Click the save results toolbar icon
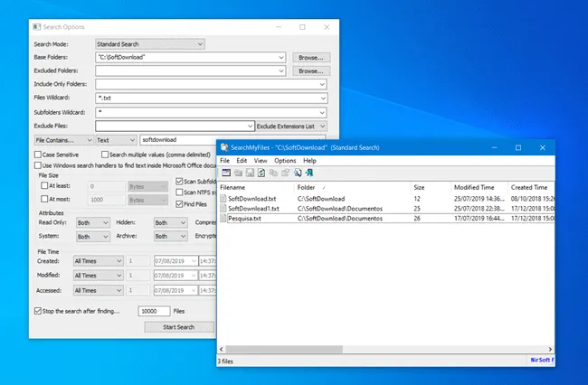Image resolution: width=588 pixels, height=385 pixels. click(x=250, y=173)
